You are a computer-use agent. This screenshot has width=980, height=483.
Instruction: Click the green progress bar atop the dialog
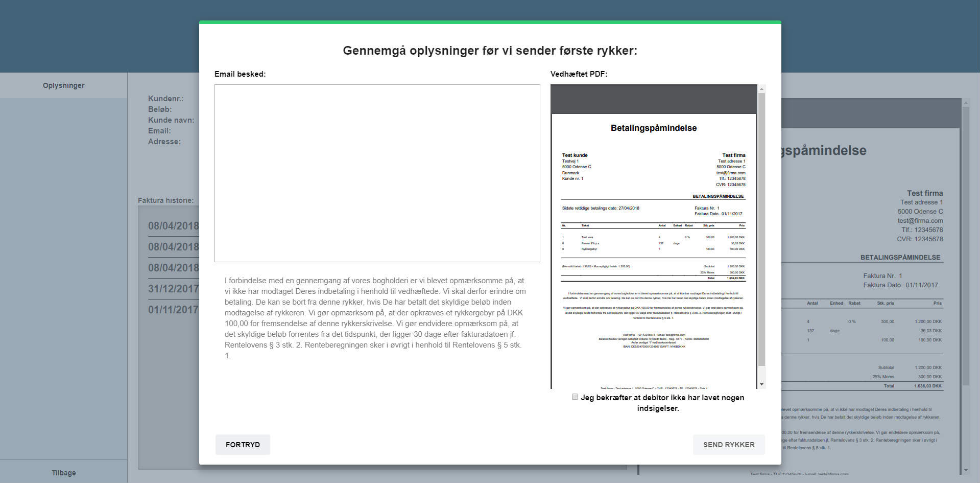(x=490, y=22)
